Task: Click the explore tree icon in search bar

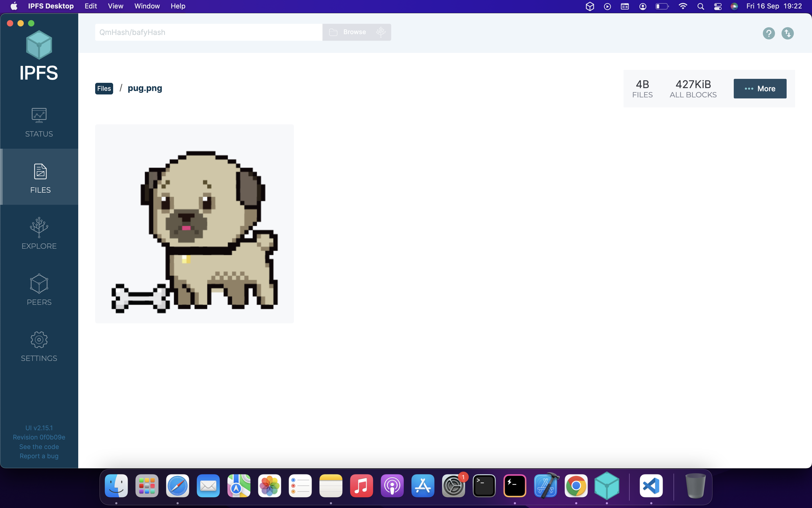Action: click(381, 32)
